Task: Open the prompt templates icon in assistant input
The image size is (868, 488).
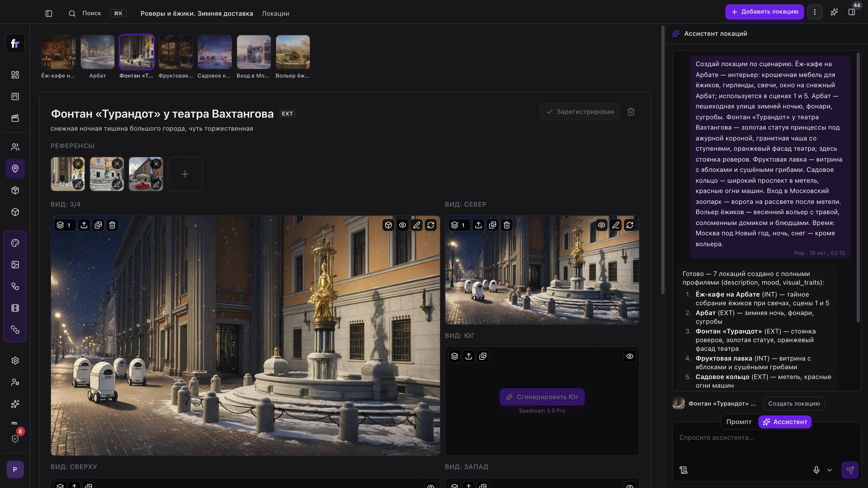Action: point(683,470)
